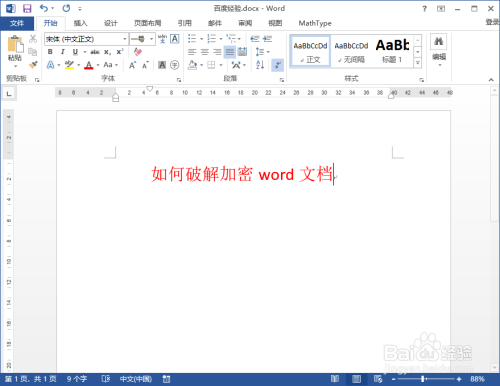500x386 pixels.
Task: Toggle Show/Hide paragraph marks
Action: (x=277, y=65)
